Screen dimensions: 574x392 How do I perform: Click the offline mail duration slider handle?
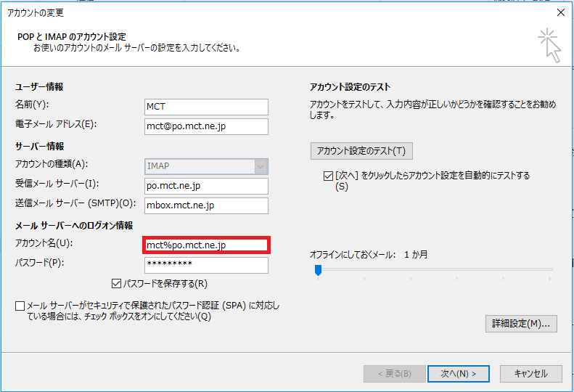(x=318, y=270)
